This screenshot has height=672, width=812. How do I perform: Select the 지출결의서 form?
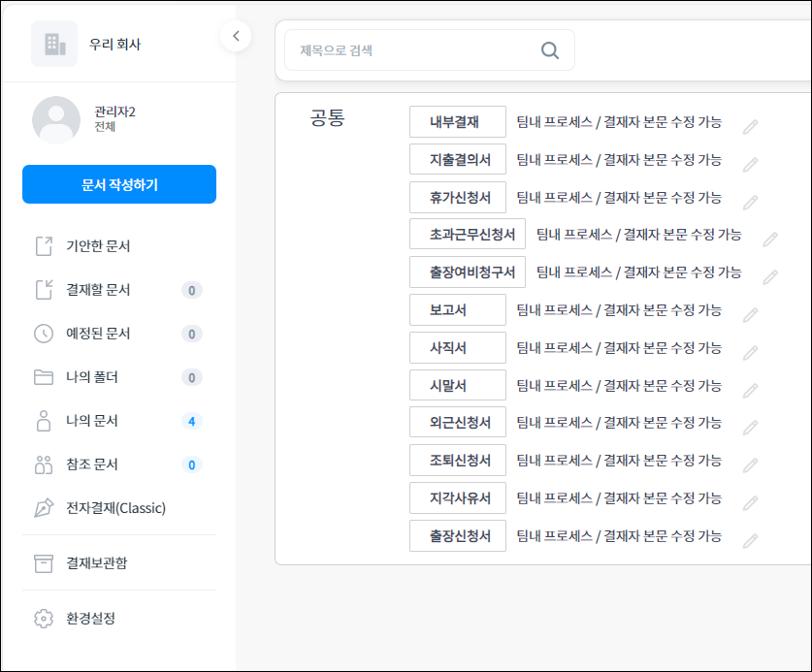pos(458,159)
